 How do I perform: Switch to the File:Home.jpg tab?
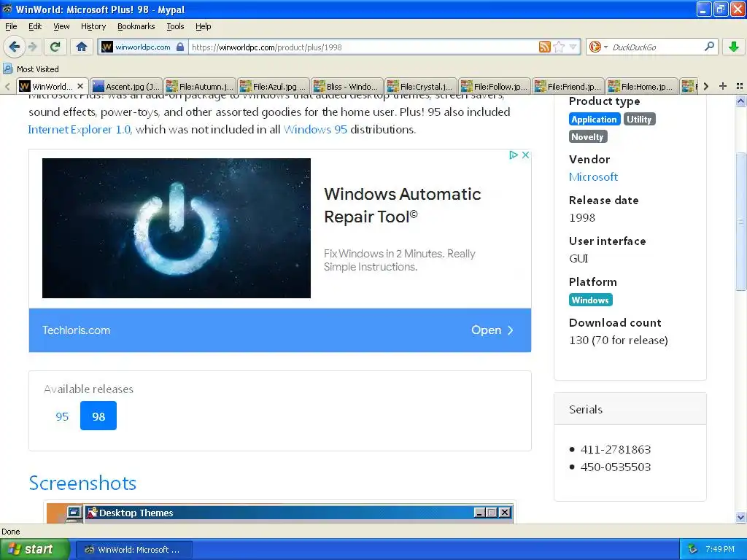pos(642,87)
